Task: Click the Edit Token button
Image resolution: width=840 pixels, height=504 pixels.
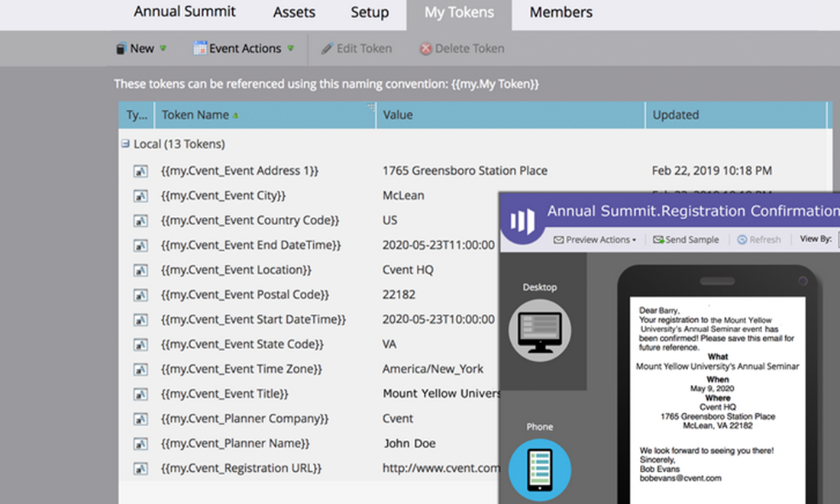Action: point(357,48)
